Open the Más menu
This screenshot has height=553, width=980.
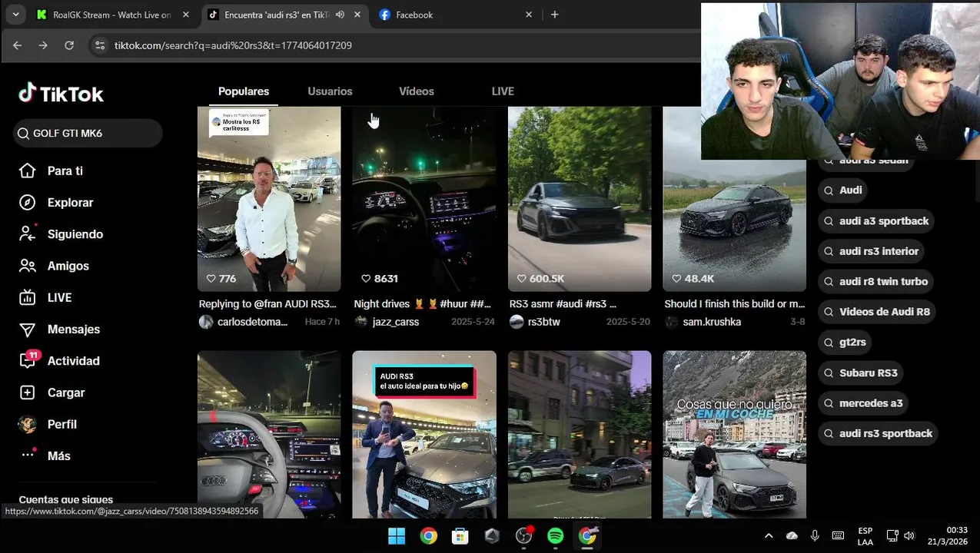click(x=45, y=455)
